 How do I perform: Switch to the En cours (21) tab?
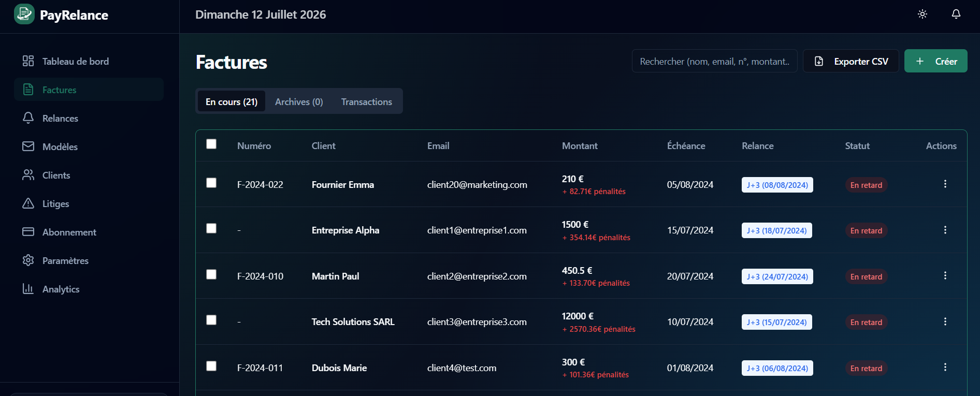coord(232,101)
